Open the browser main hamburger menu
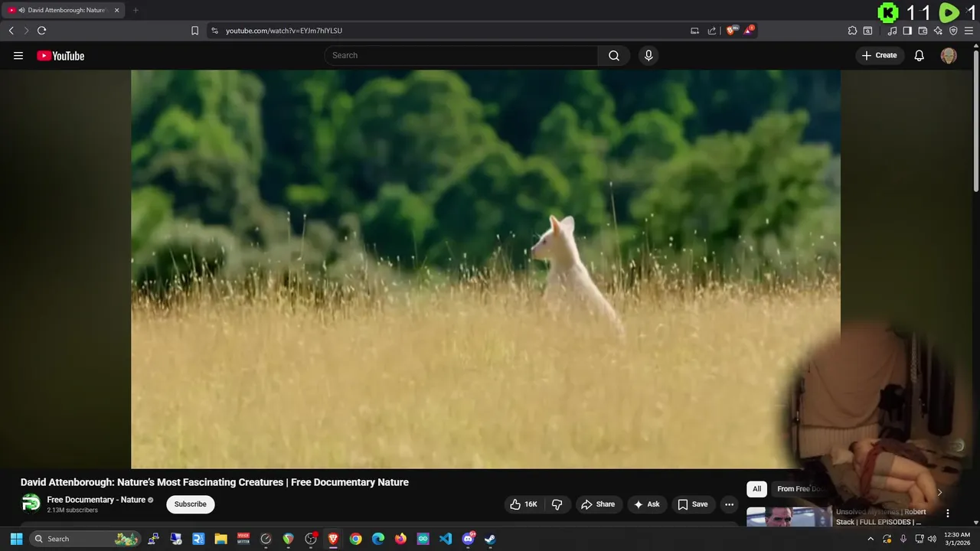Screen dimensions: 980x551 [969, 31]
